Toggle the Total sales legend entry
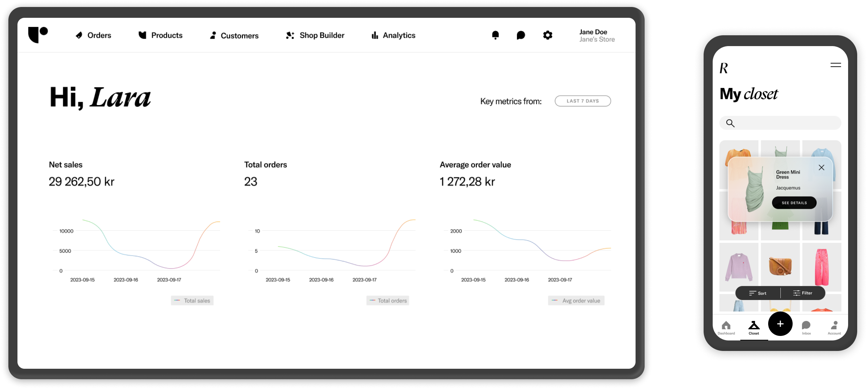The width and height of the screenshot is (868, 389). pos(192,301)
